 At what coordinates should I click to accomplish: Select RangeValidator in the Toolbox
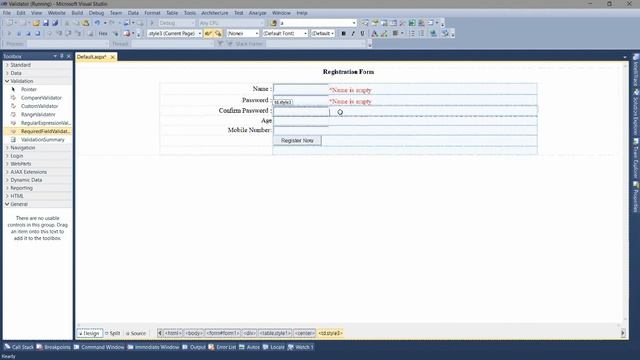(x=38, y=115)
